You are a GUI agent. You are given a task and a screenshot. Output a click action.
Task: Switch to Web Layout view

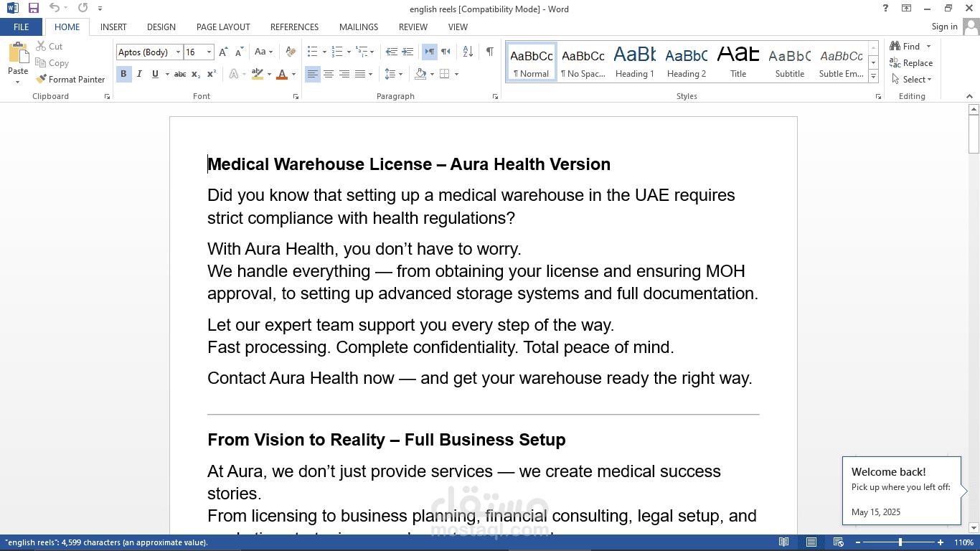(838, 542)
